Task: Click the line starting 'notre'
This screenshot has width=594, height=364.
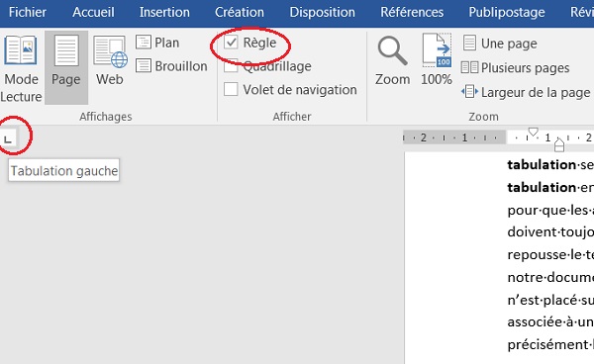Action: (x=550, y=277)
